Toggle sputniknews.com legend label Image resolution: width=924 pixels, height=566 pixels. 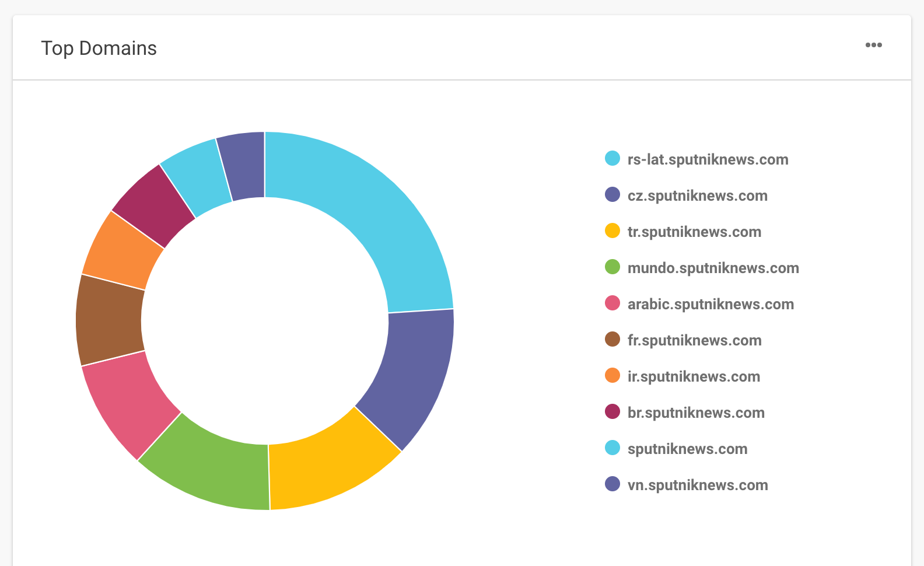687,449
